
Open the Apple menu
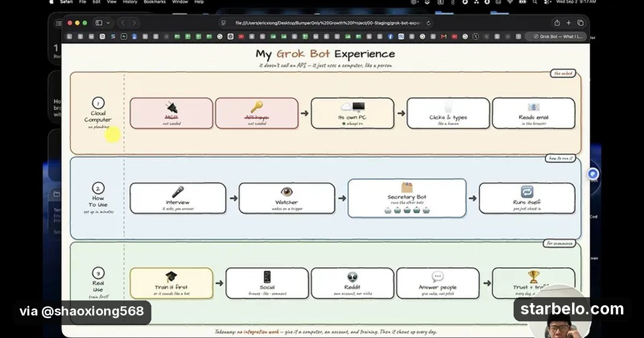(x=52, y=2)
